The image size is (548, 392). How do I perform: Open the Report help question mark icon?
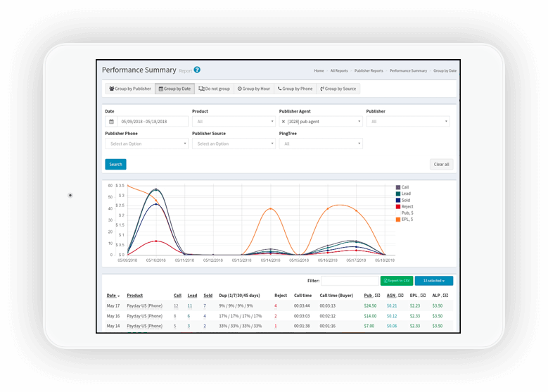click(x=197, y=70)
